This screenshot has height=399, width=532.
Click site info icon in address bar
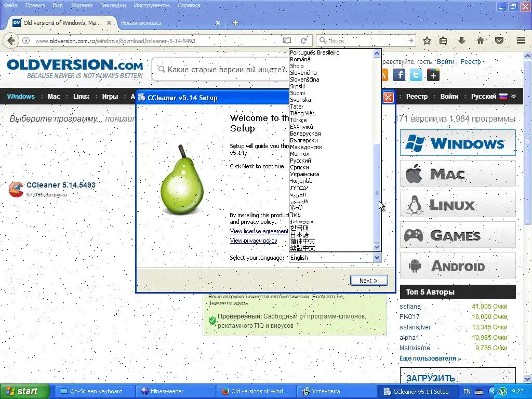(x=26, y=41)
